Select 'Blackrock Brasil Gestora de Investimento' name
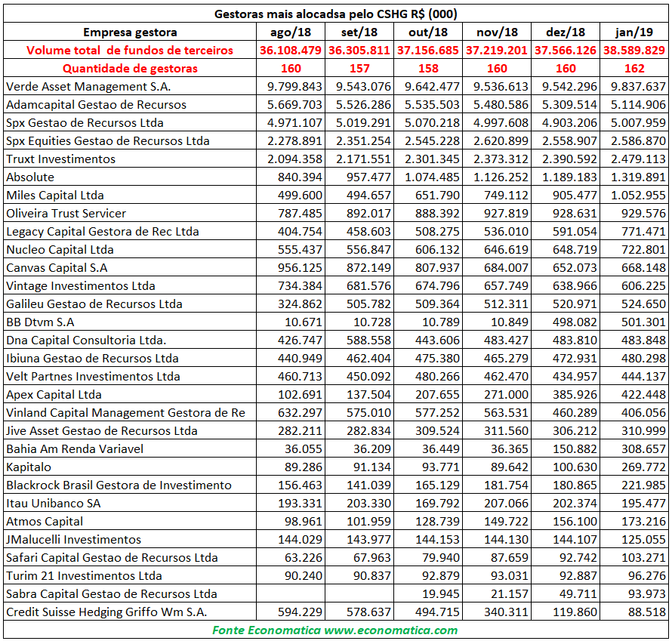This screenshot has height=641, width=672. (119, 485)
